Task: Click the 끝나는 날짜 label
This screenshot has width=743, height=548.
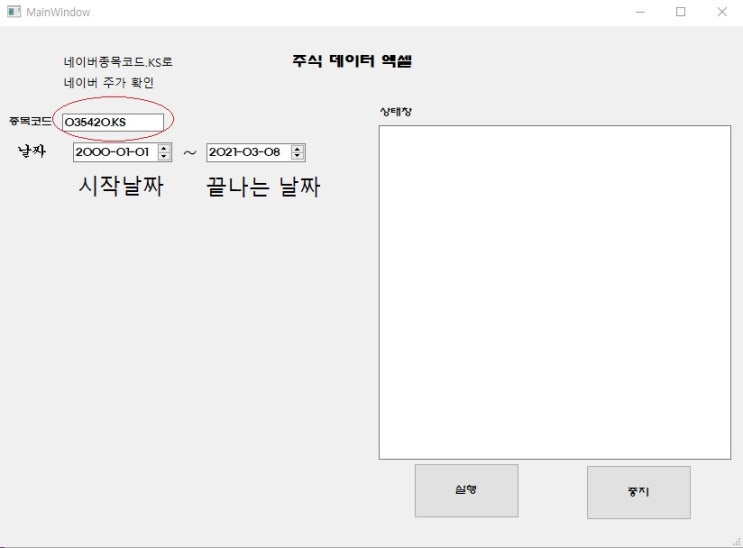Action: pyautogui.click(x=263, y=186)
